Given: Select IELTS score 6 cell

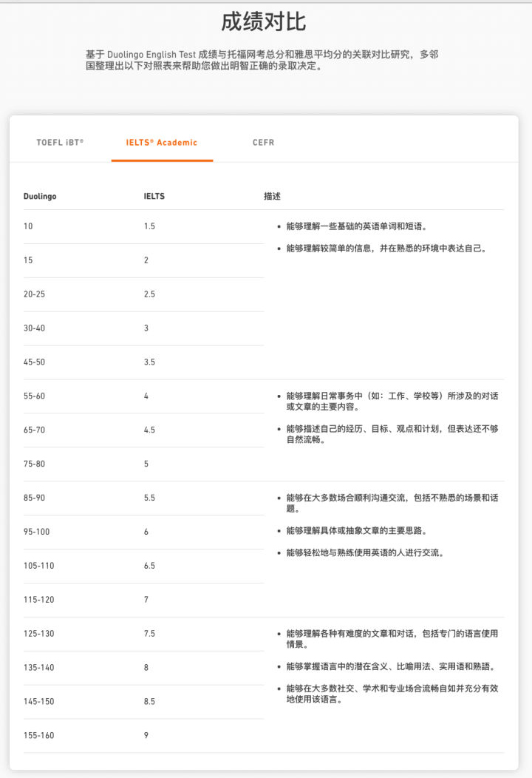Looking at the screenshot, I should point(146,532).
